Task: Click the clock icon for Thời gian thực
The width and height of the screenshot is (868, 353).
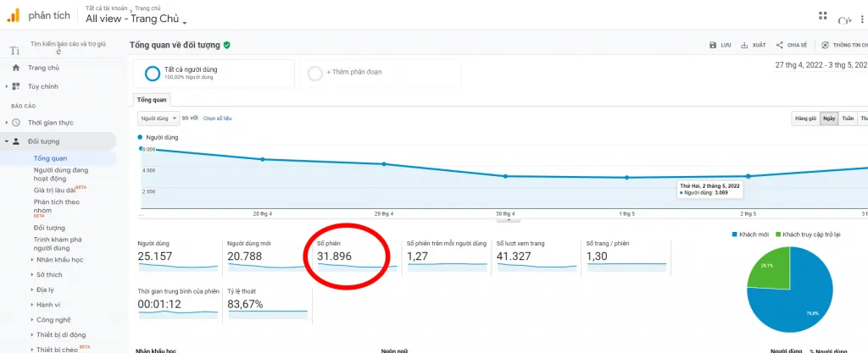Action: coord(16,123)
